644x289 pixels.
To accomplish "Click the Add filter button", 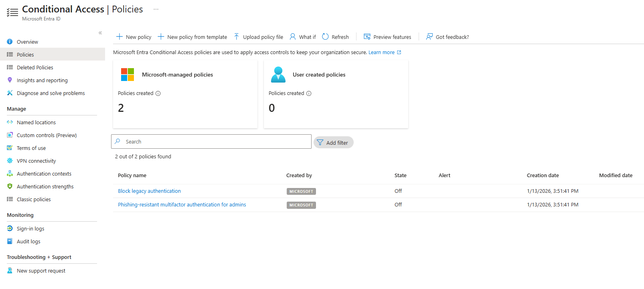I will (x=333, y=142).
